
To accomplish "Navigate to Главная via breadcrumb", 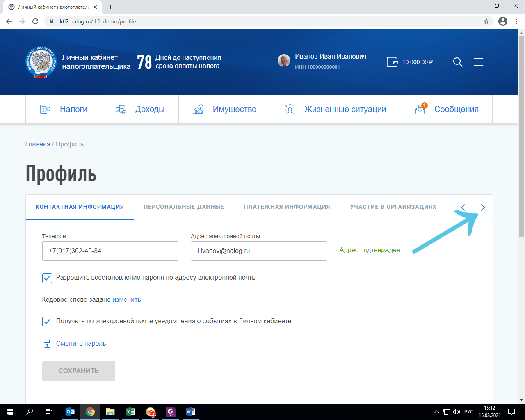I will pos(37,144).
